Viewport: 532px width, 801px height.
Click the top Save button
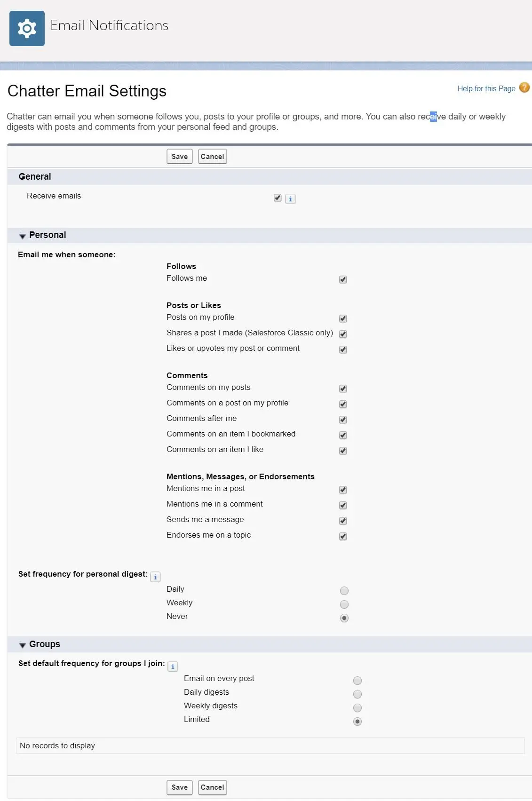tap(180, 157)
